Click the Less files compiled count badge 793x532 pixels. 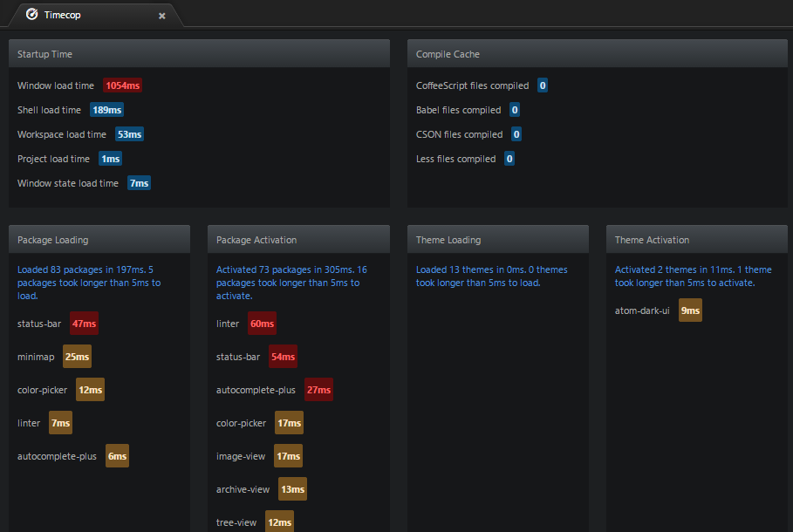[509, 159]
